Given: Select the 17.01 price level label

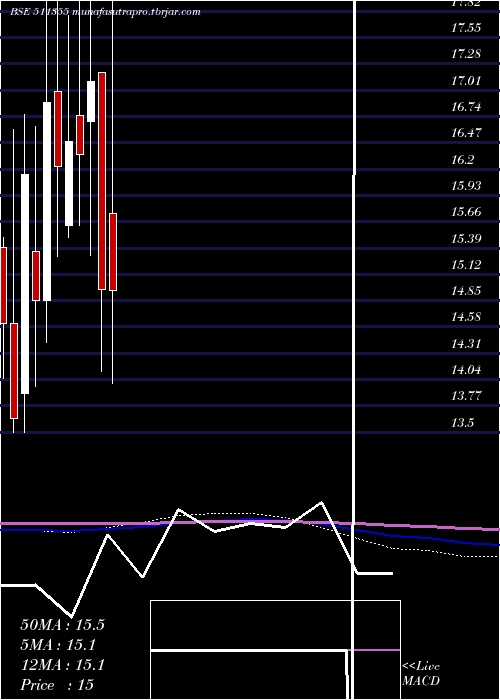Looking at the screenshot, I should point(466,81).
